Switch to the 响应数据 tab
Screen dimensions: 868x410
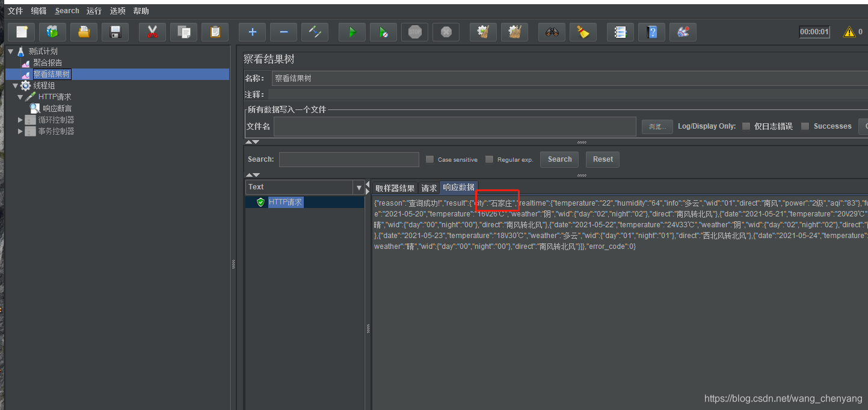459,188
